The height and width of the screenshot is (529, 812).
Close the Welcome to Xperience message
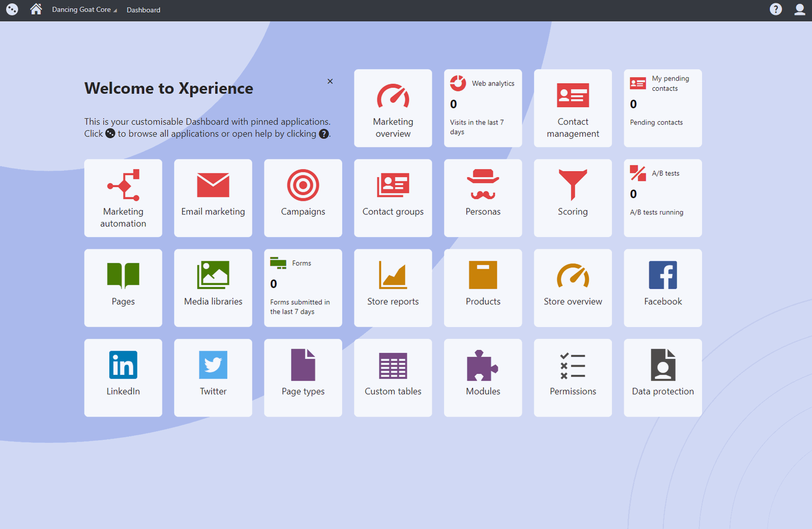tap(330, 81)
